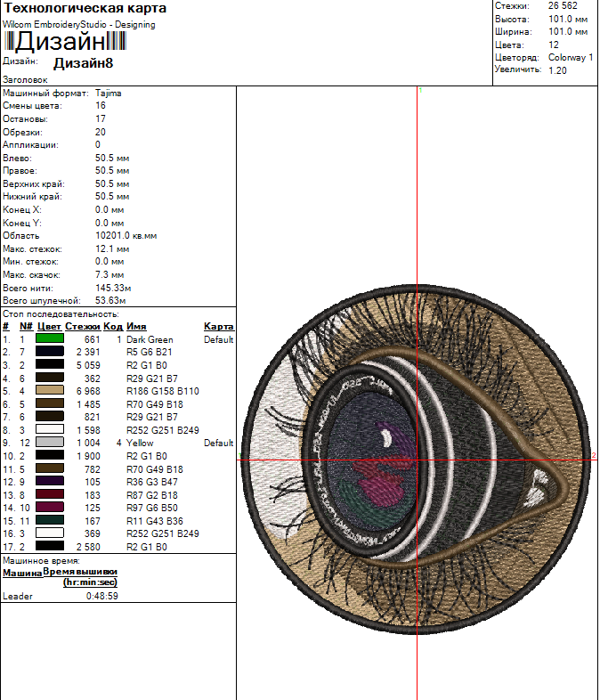Click the 'Машина' column header
This screenshot has height=700, width=600.
[22, 573]
